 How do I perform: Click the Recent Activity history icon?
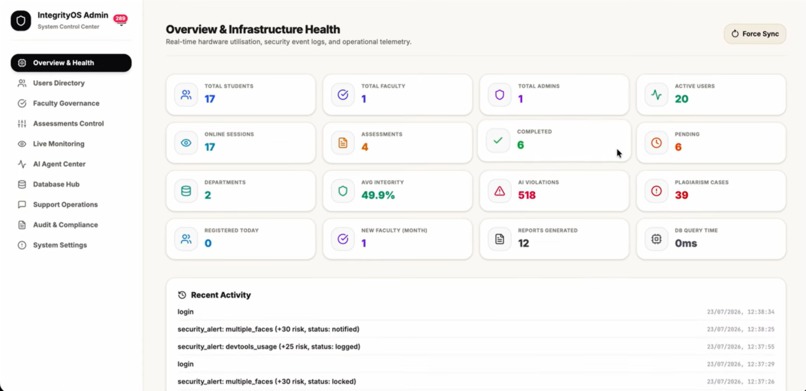(x=182, y=295)
